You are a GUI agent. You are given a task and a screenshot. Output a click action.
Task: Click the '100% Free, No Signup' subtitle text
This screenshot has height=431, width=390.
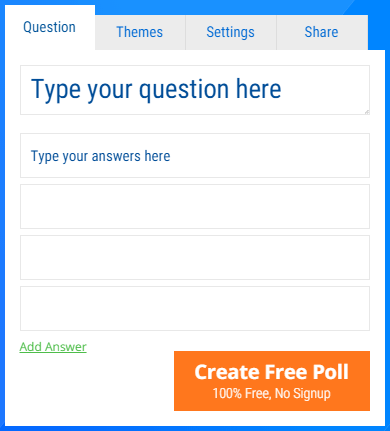(x=272, y=394)
